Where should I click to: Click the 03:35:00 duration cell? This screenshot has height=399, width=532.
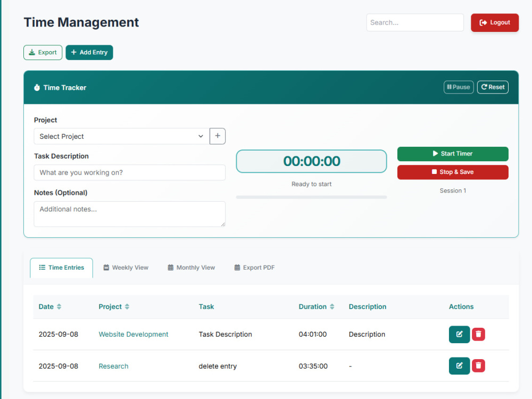pos(313,366)
